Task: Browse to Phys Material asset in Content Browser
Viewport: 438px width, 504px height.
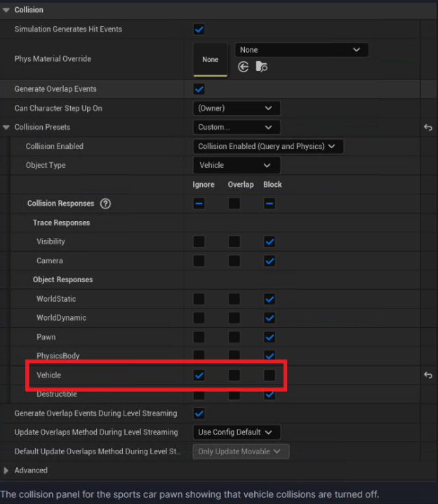Action: pos(262,67)
